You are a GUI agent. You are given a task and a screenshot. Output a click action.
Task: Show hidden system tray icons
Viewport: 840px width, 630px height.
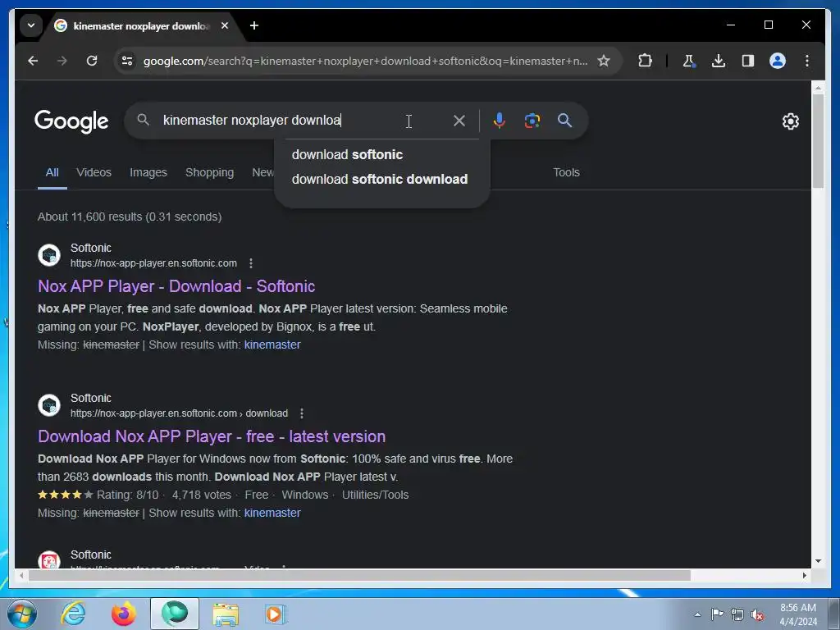tap(697, 614)
